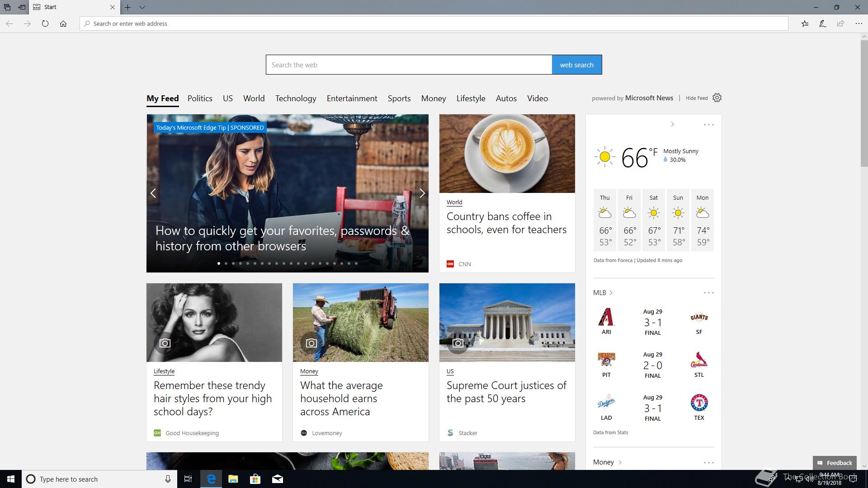Screen dimensions: 868x488
Task: Open the Video tab
Action: click(538, 99)
